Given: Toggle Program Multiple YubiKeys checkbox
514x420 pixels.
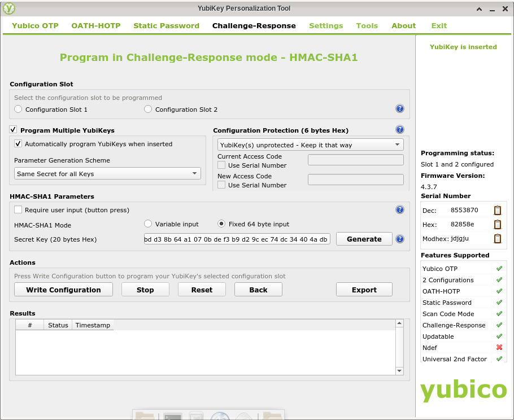Looking at the screenshot, I should click(x=14, y=130).
